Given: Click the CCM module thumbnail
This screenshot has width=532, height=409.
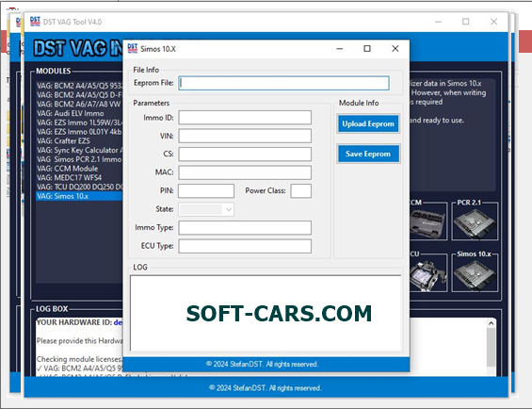Looking at the screenshot, I should tap(427, 222).
